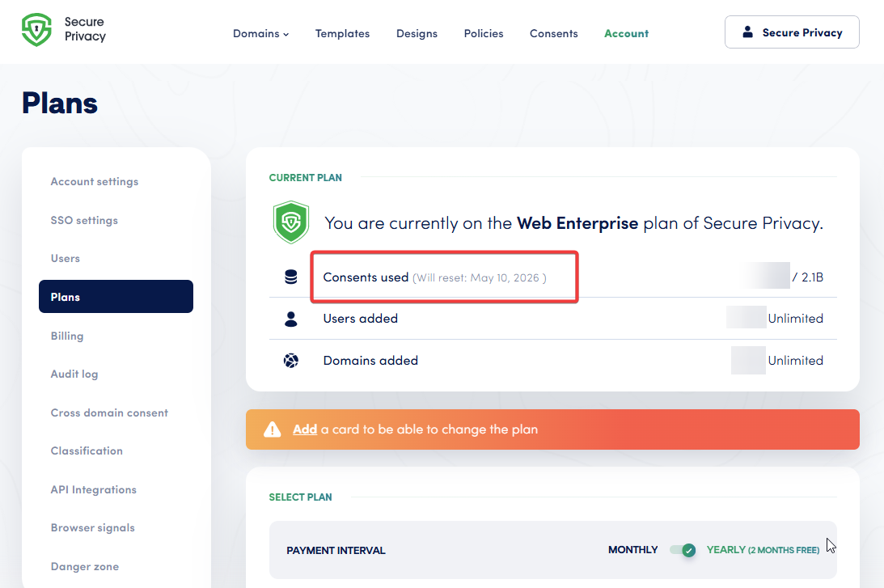Screen dimensions: 884x588
Task: Open the Secure Privacy profile button
Action: 792,32
